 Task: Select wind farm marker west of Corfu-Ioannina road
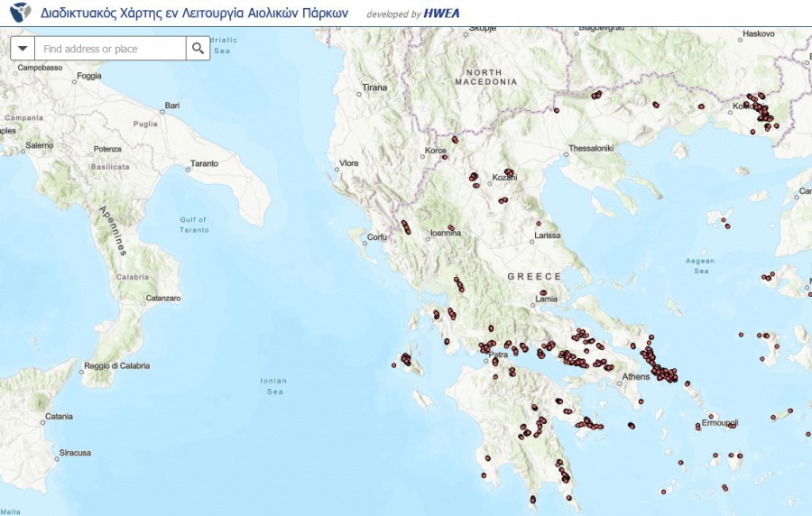[406, 227]
